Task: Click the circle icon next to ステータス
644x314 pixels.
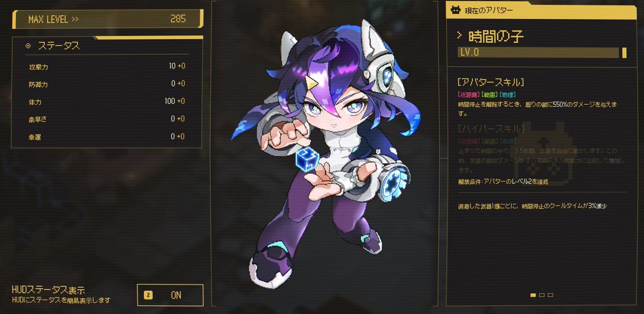Action: point(28,46)
